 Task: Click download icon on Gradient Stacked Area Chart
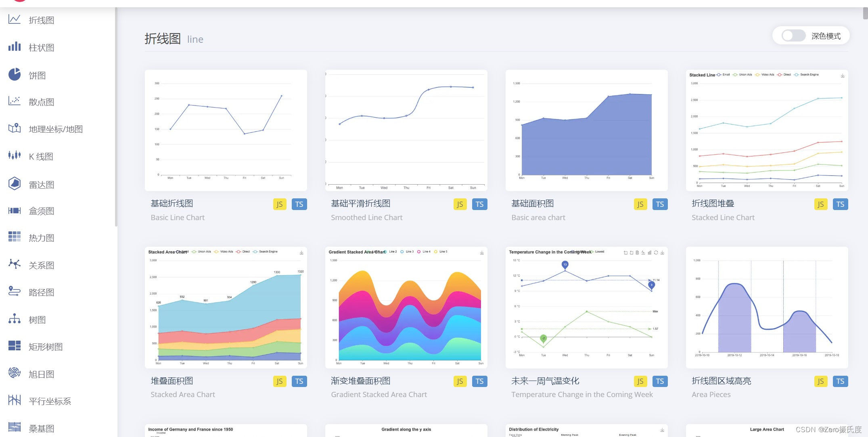point(482,252)
